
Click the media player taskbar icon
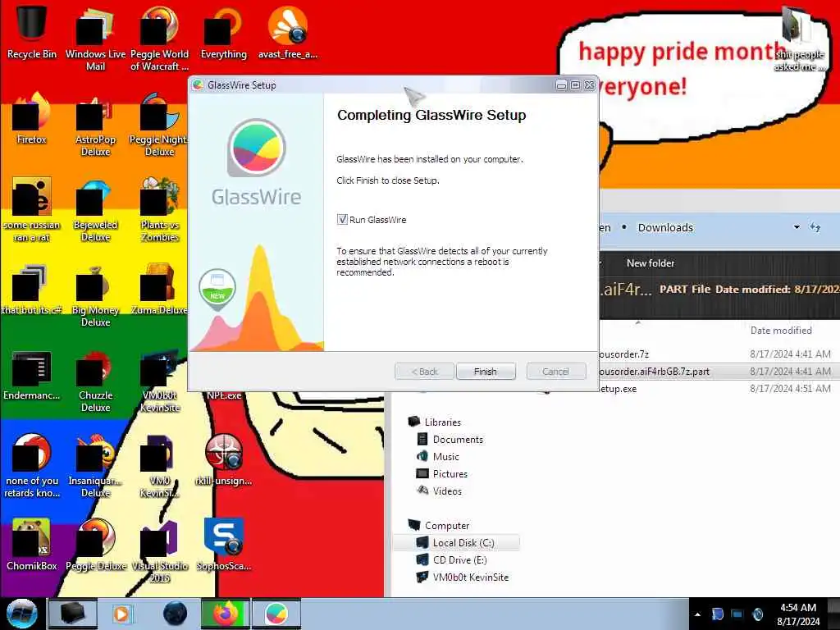pos(122,614)
